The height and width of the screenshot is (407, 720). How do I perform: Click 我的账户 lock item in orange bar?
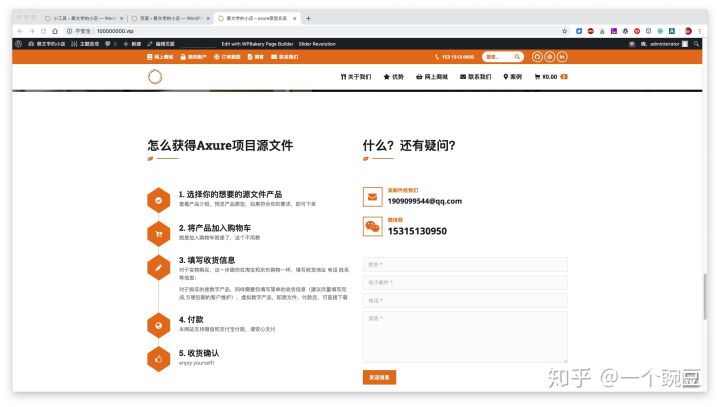[193, 57]
